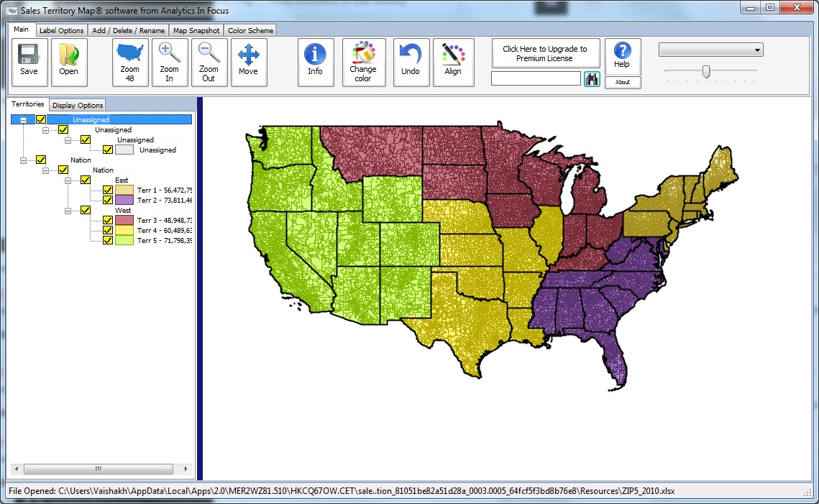This screenshot has height=504, width=819.
Task: Collapse the Unassigned tree node
Action: pos(24,119)
